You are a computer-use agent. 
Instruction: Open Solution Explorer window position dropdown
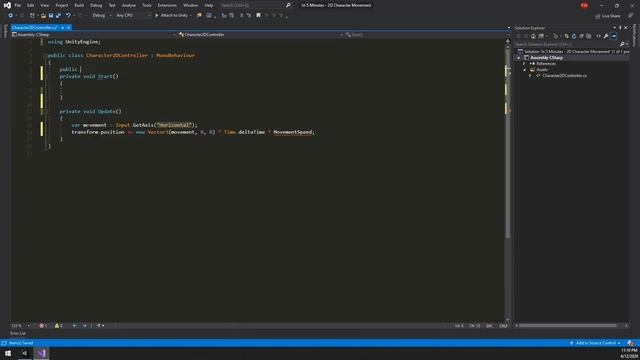point(614,28)
